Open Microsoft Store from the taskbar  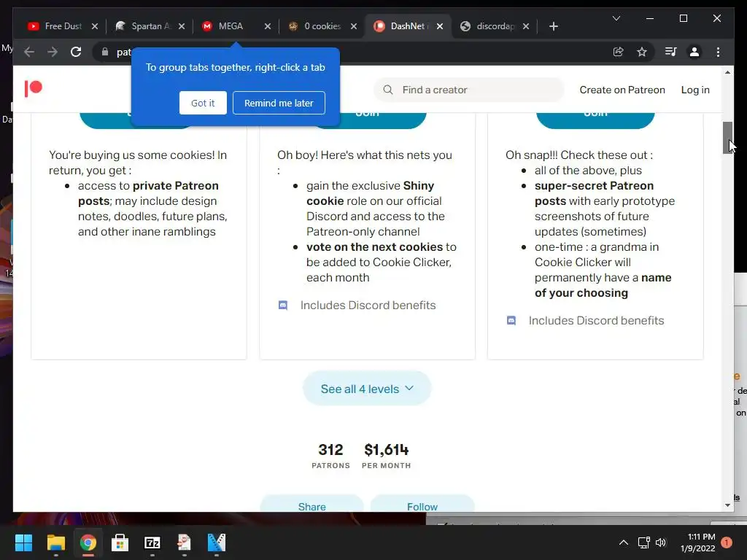click(120, 542)
